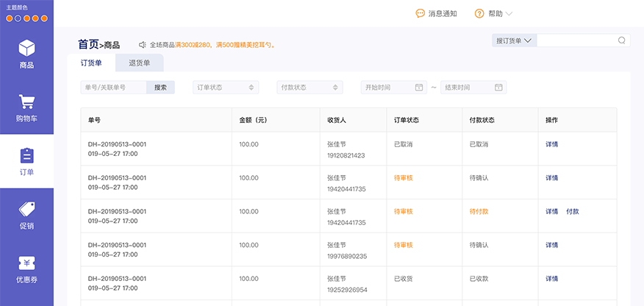Viewport: 644px width, 306px height.
Task: Open calendar icon in 开始时间 field
Action: click(x=419, y=88)
